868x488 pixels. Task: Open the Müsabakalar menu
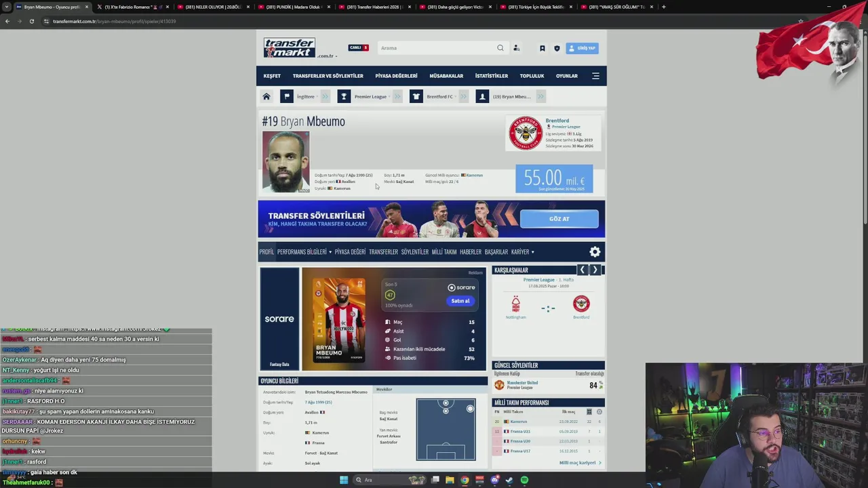446,76
